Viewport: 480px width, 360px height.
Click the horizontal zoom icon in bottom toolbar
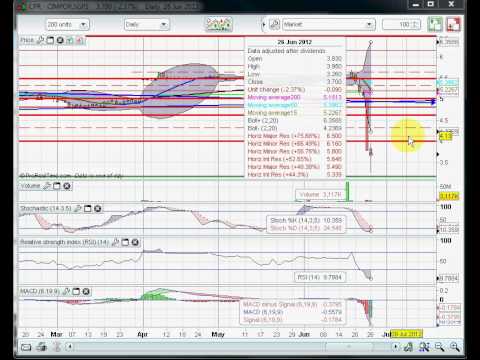coord(424,347)
